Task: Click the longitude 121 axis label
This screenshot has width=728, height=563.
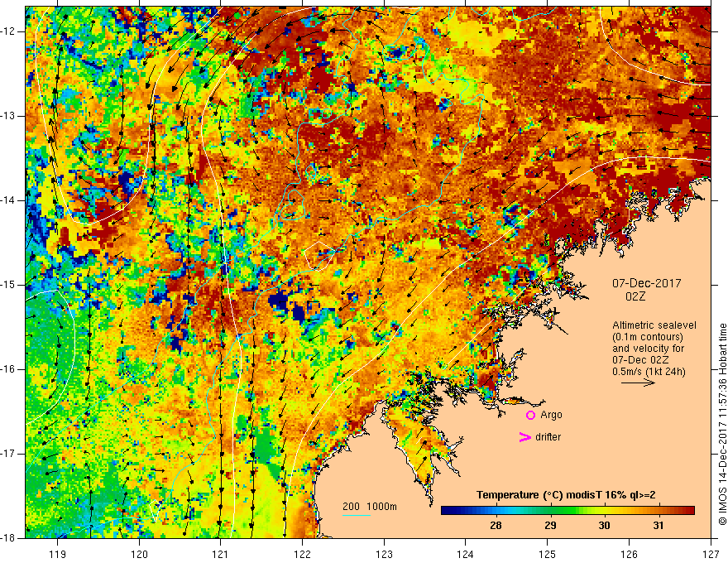Action: [x=221, y=554]
